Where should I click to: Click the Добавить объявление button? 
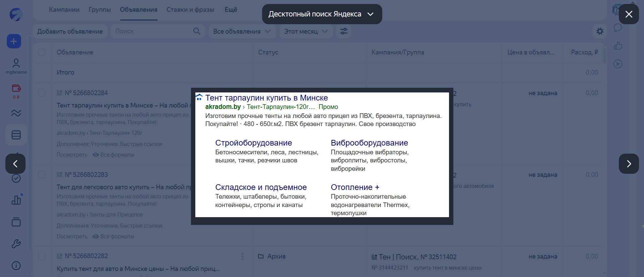(x=70, y=31)
